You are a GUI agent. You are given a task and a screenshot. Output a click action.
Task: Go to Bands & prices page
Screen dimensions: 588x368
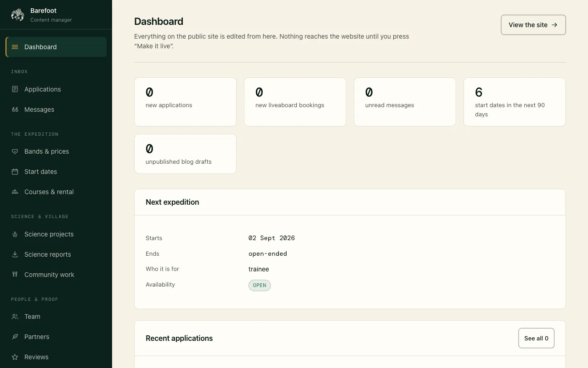coord(56,151)
